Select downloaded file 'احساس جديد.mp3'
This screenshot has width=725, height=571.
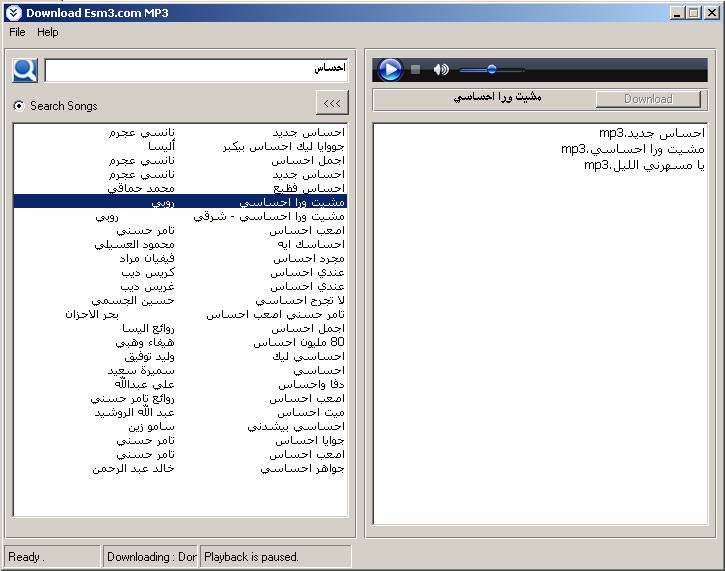click(x=651, y=133)
